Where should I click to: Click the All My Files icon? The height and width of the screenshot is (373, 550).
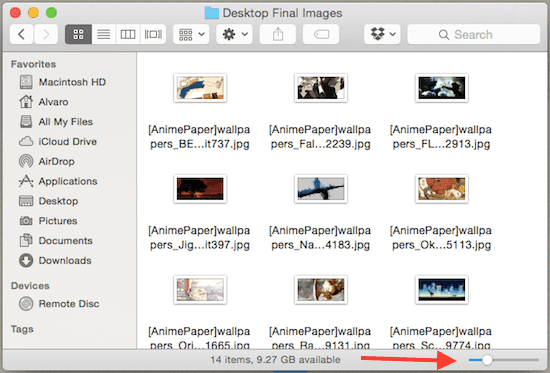26,122
